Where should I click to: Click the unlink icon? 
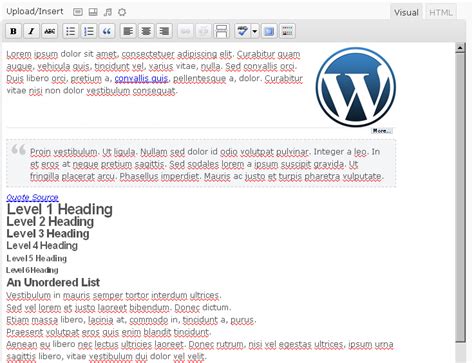pos(203,31)
